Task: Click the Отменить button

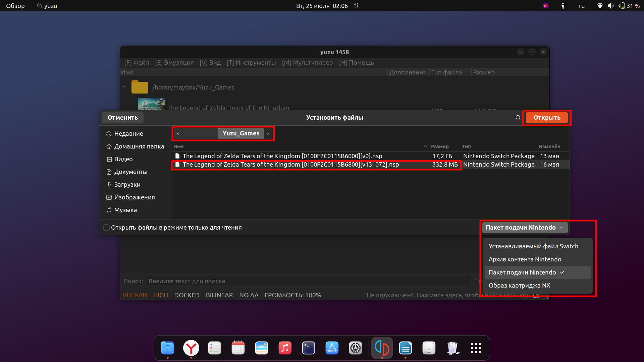Action: coord(122,118)
